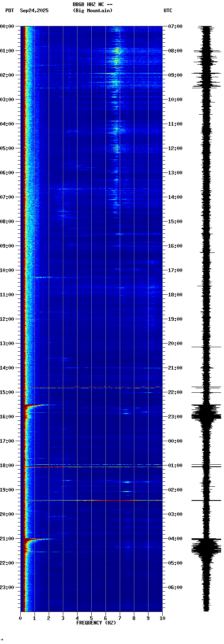Click the seismogram waveform burst near 23:00 UTC
This screenshot has width=224, height=644.
(207, 415)
